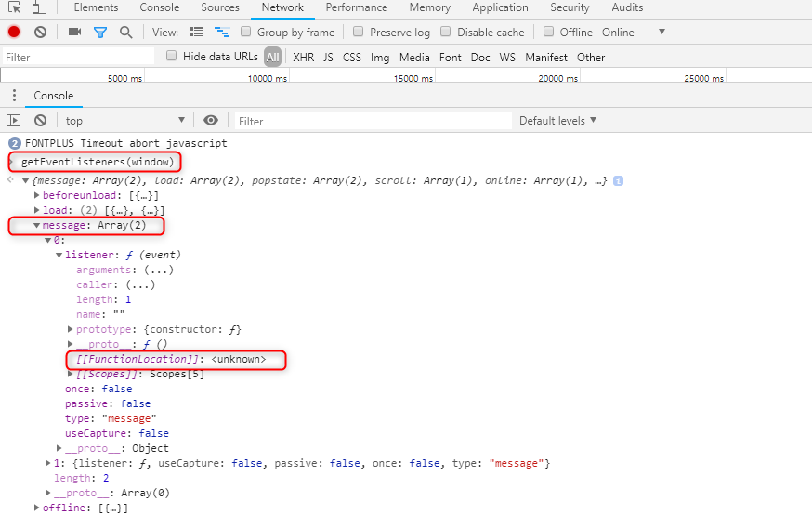Screen dimensions: 812x515
Task: Filter requests by Font
Action: click(x=450, y=58)
